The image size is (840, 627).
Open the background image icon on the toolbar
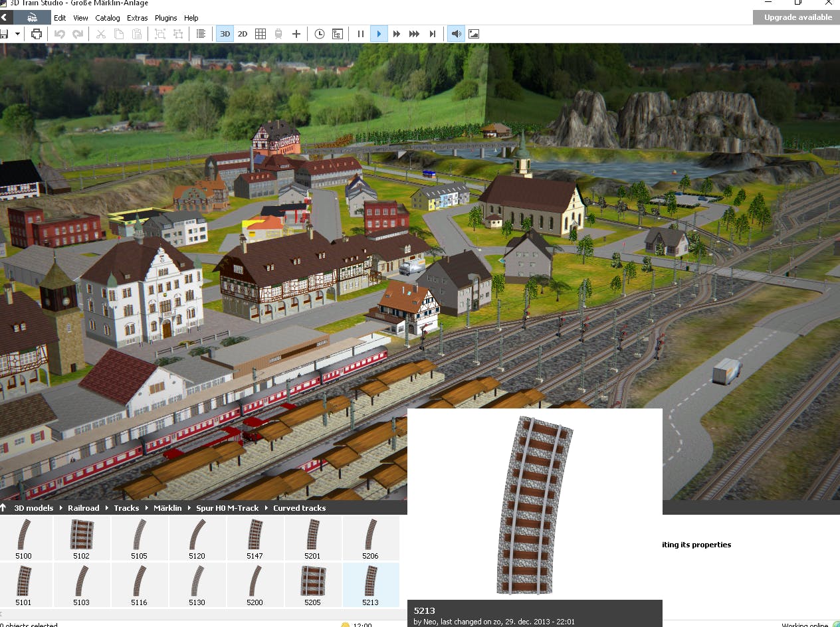point(474,33)
